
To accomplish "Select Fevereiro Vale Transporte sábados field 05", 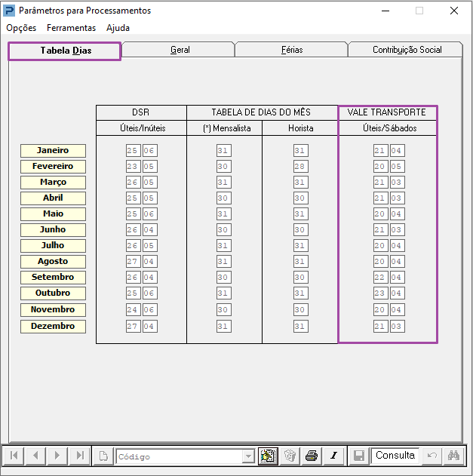I will click(398, 167).
